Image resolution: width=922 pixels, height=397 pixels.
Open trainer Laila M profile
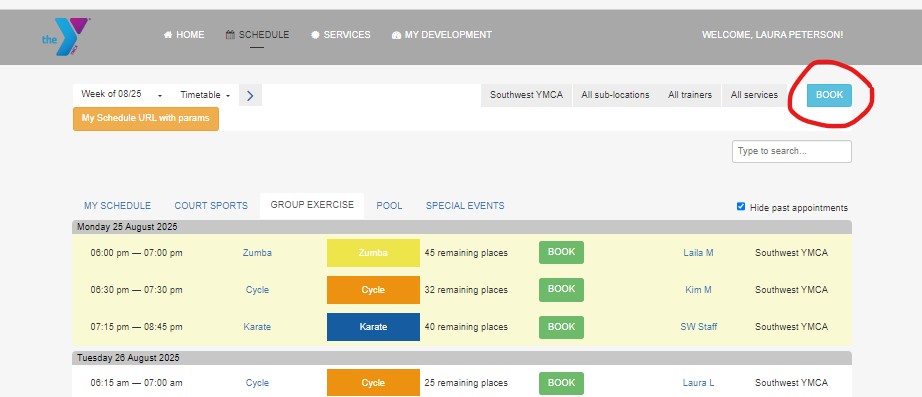coord(699,253)
